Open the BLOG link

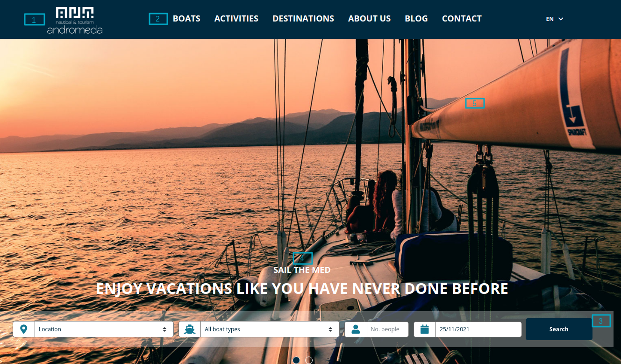click(x=416, y=19)
